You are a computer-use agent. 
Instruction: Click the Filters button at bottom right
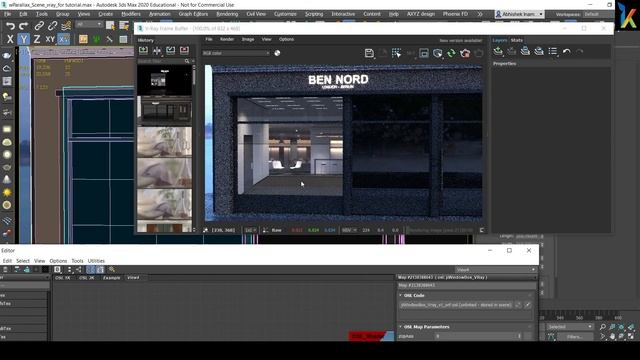click(574, 337)
